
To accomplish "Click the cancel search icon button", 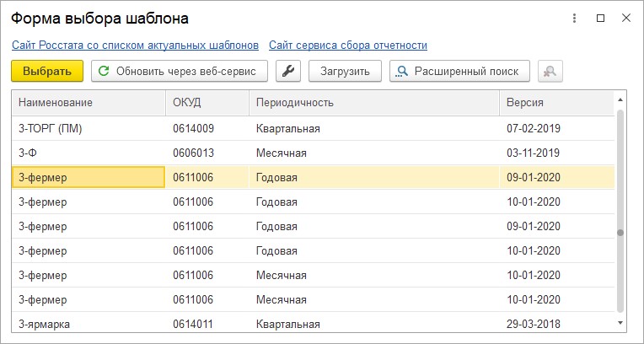I will coord(550,71).
